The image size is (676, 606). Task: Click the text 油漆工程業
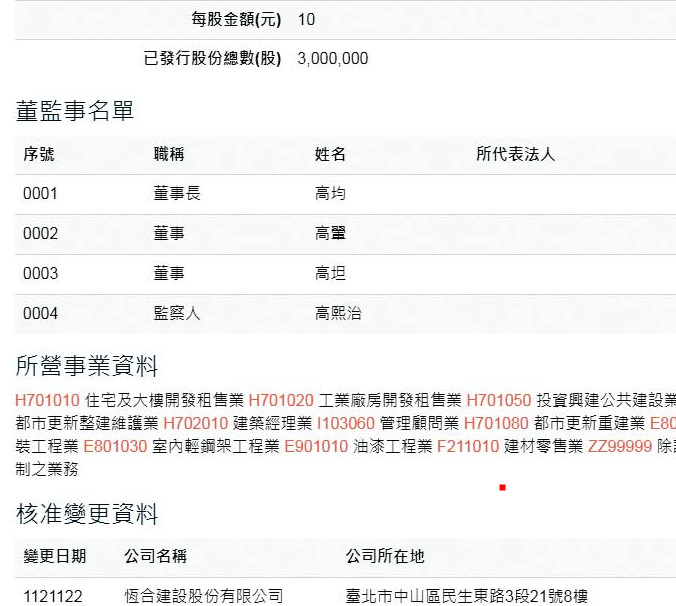pos(392,446)
